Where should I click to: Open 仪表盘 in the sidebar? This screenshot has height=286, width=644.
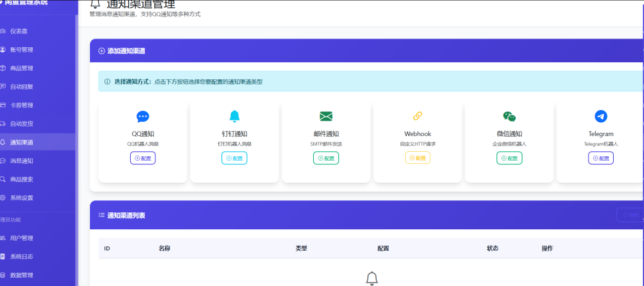click(x=18, y=31)
